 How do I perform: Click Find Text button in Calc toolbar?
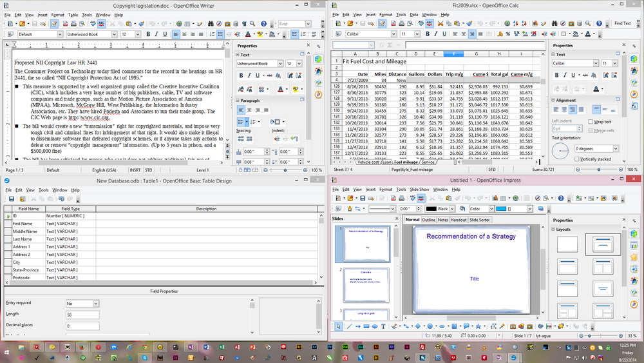622,23
